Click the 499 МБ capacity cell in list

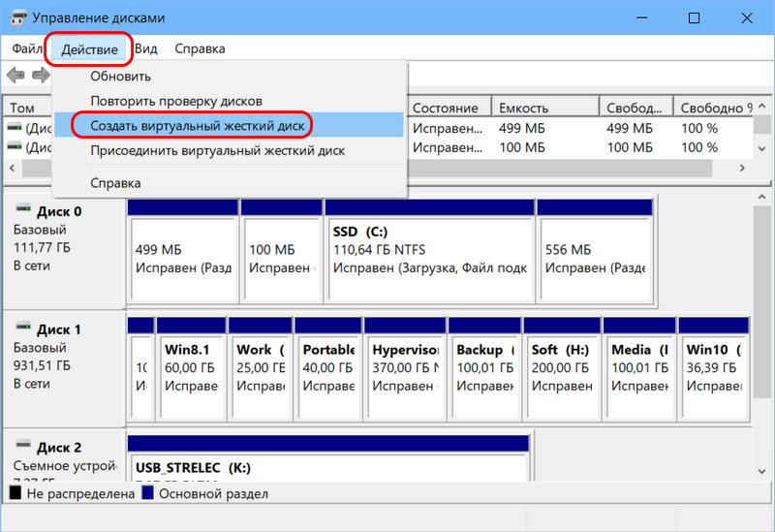click(522, 128)
